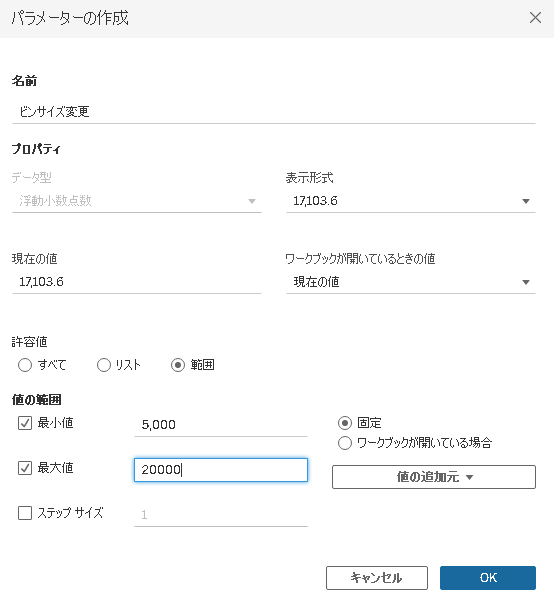This screenshot has height=607, width=554.
Task: Open the 表示形式 dropdown showing 17,103.6
Action: pos(411,201)
